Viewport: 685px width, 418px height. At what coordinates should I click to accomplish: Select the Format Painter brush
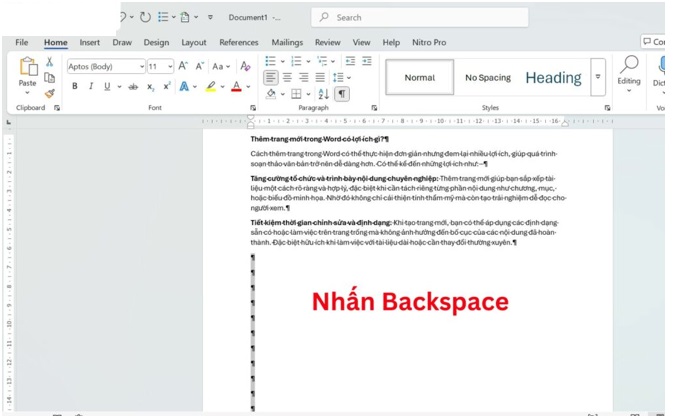(x=49, y=93)
